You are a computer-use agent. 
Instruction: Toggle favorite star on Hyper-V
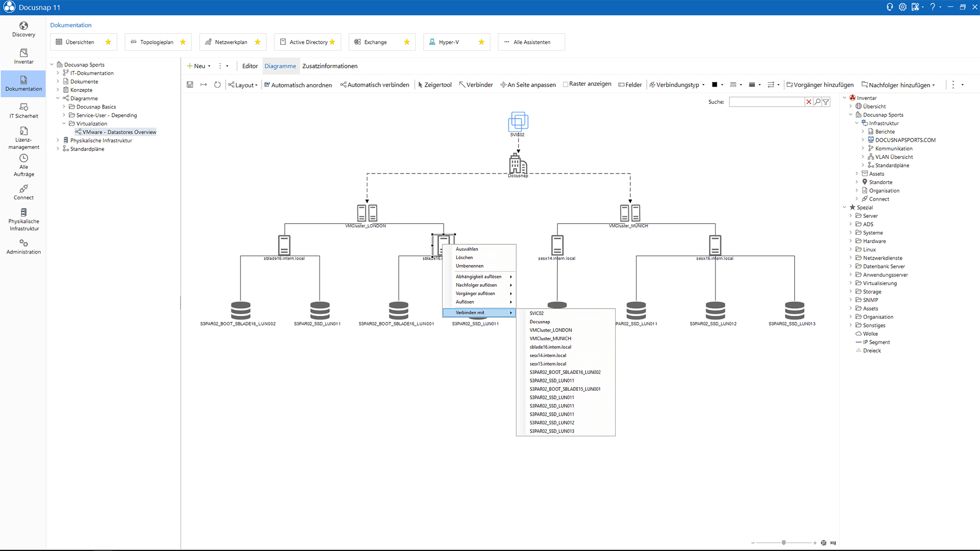pos(481,42)
